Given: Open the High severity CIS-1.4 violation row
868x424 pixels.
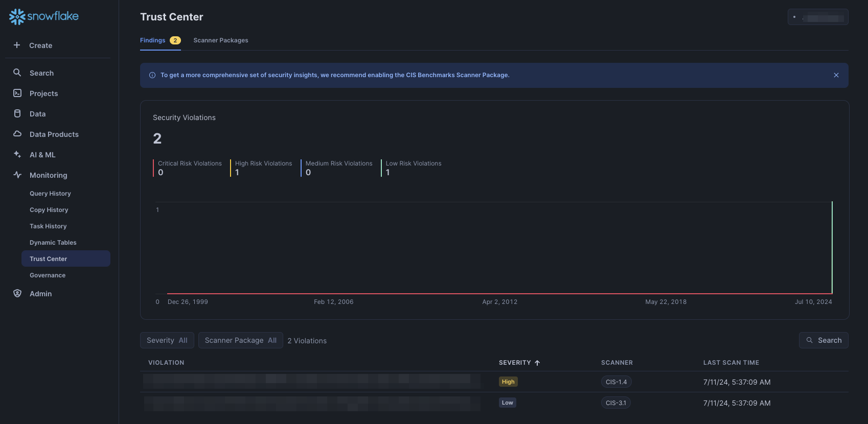Looking at the screenshot, I should tap(312, 382).
